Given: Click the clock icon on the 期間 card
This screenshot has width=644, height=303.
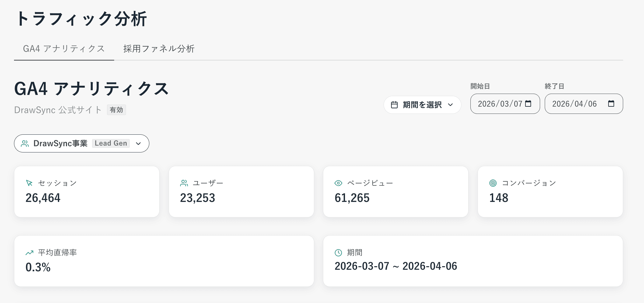Looking at the screenshot, I should click(338, 253).
